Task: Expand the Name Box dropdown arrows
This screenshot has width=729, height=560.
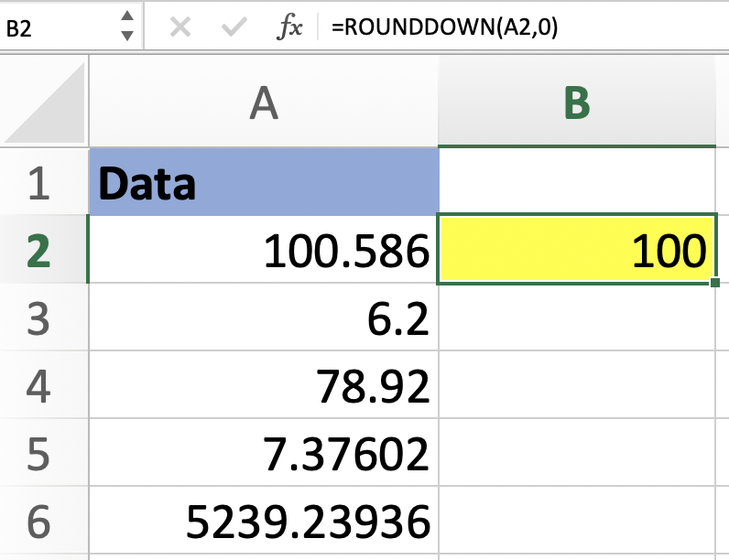Action: coord(126,28)
